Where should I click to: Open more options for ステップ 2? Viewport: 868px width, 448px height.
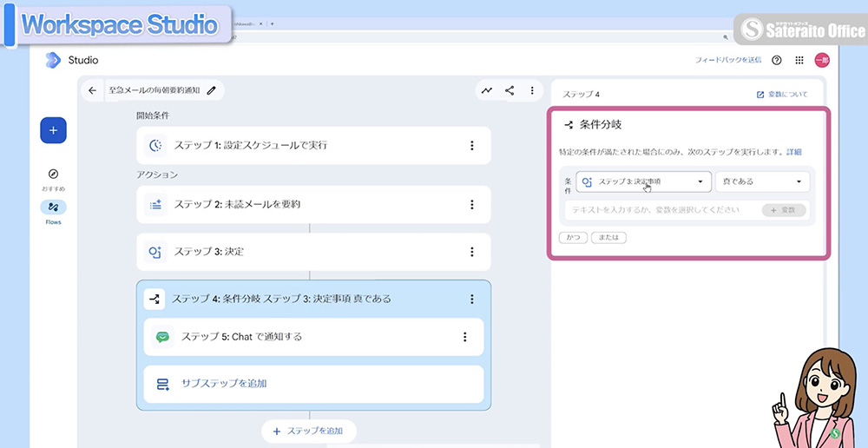[472, 205]
